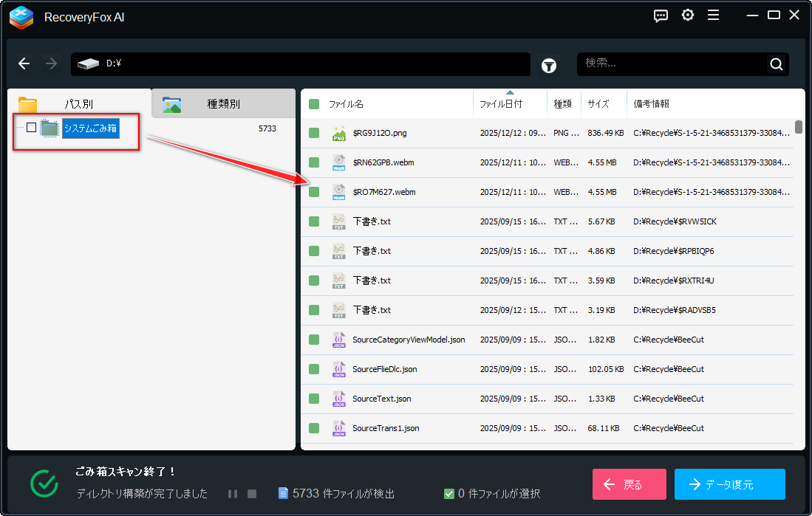Click the 戻る button
Viewport: 812px width, 516px height.
coord(629,484)
